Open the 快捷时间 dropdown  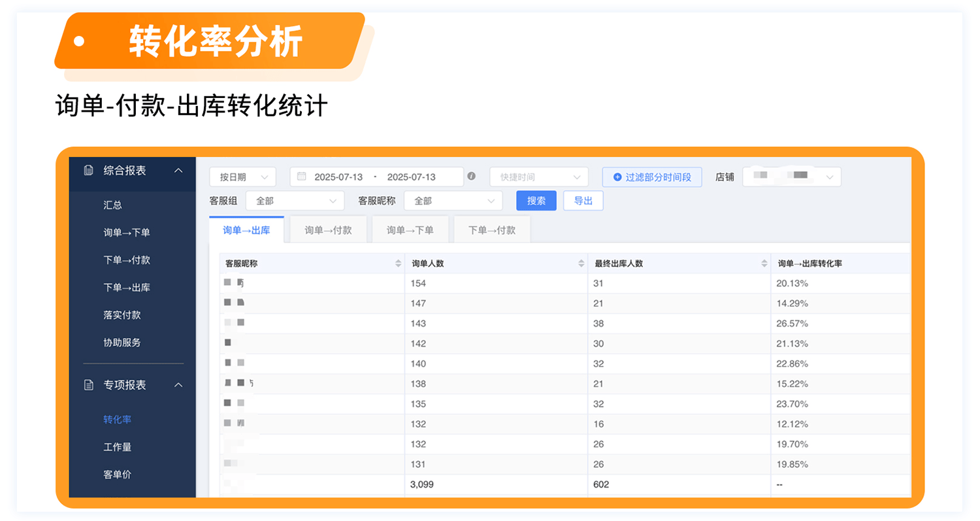[538, 177]
